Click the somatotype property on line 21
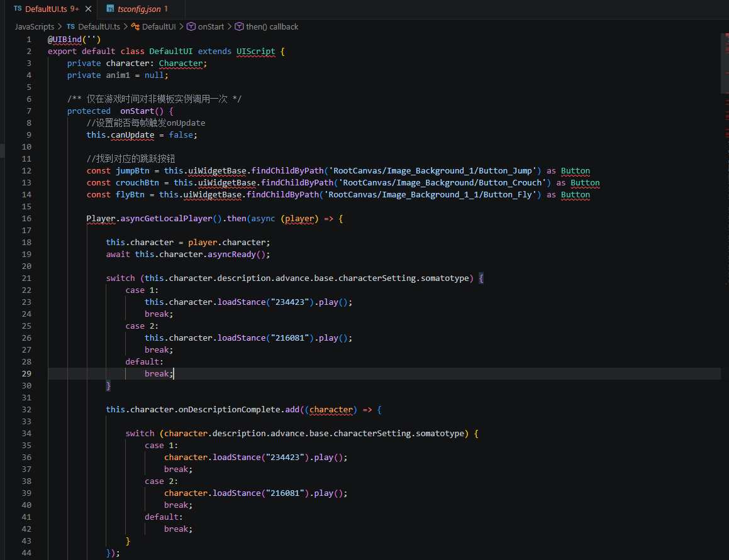 445,278
